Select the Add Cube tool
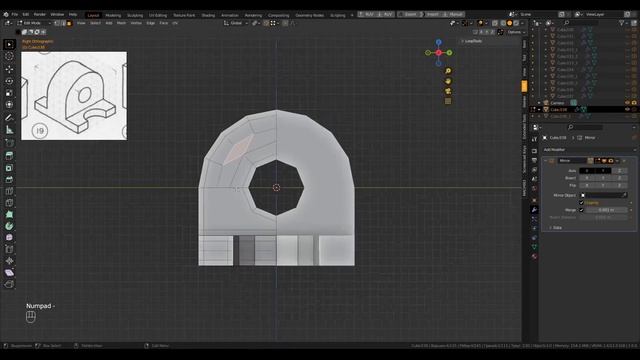640x360 pixels. [9, 142]
